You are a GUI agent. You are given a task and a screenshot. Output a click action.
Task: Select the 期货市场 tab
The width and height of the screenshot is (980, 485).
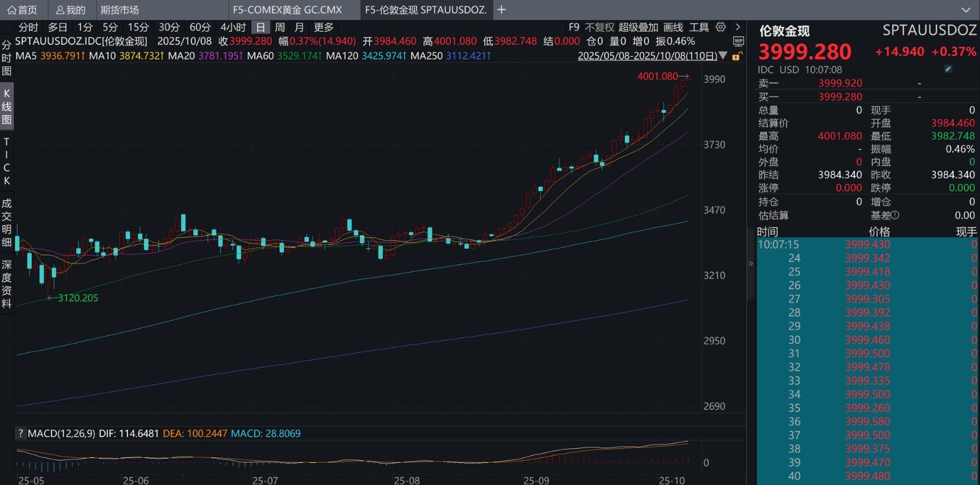tap(119, 10)
